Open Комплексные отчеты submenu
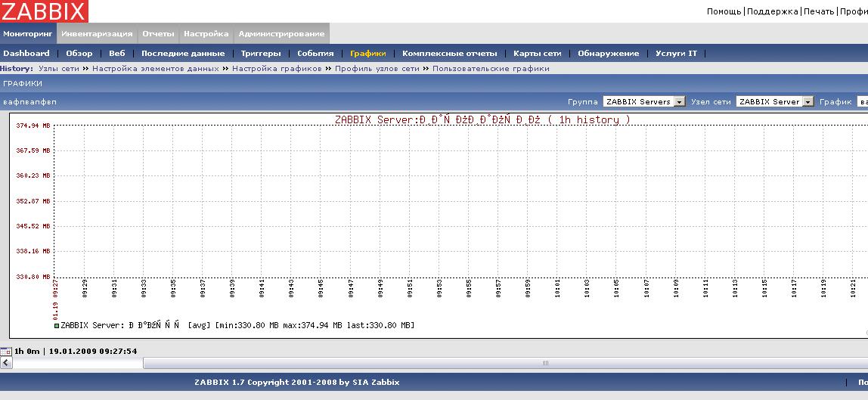This screenshot has height=400, width=868. pyautogui.click(x=449, y=54)
